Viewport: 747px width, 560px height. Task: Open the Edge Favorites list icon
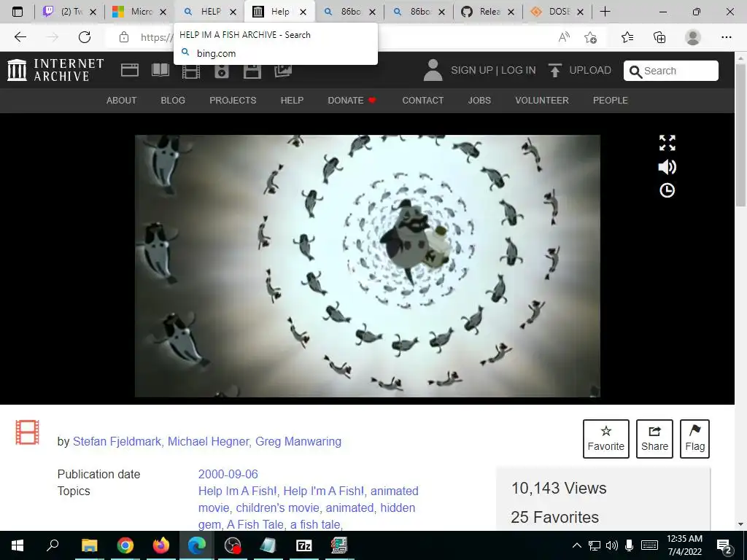(x=627, y=37)
